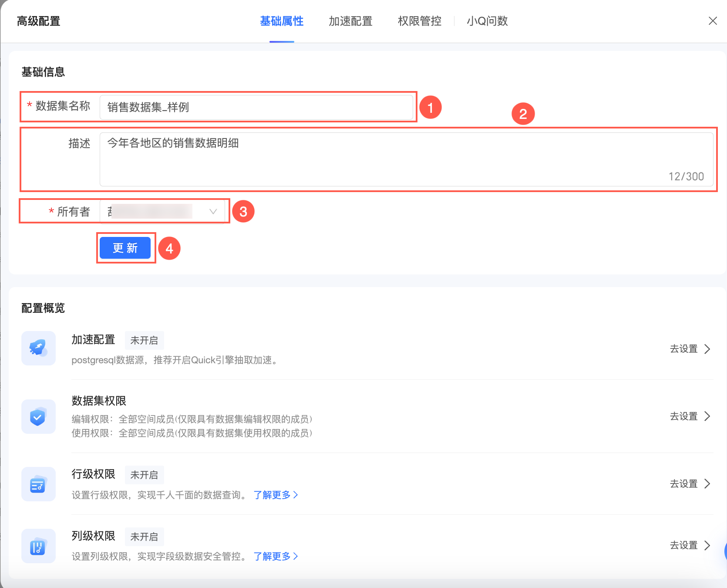Open the 所有者 dropdown

click(162, 212)
